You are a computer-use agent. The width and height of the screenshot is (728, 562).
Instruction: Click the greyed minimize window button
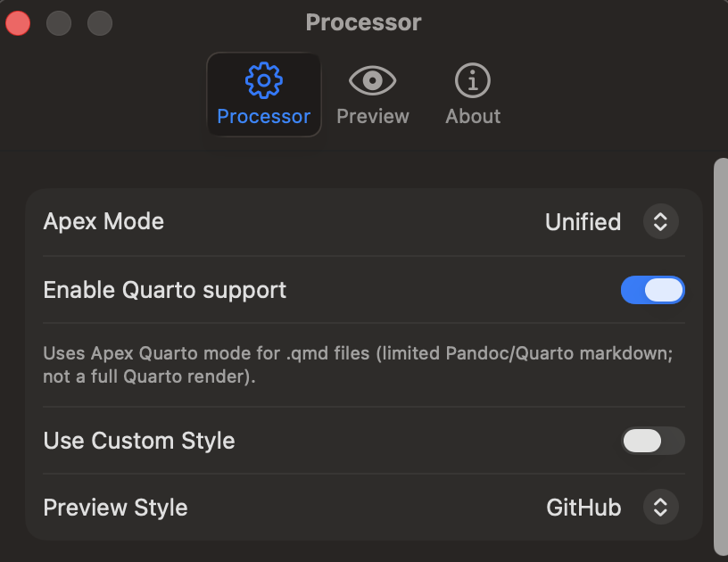(59, 22)
